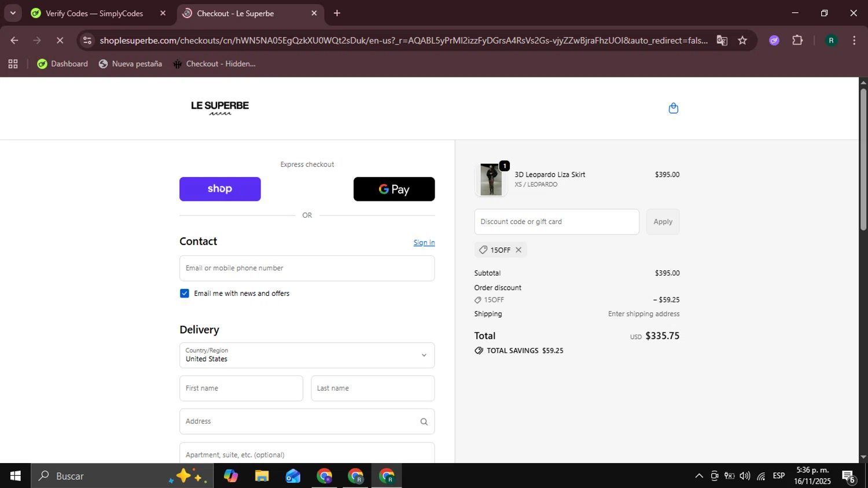Stop loading the page

[x=60, y=41]
